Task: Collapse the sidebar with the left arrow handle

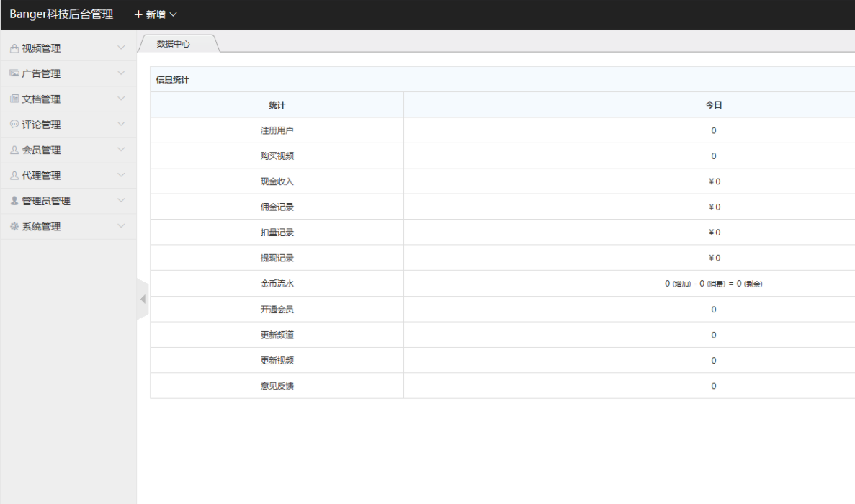Action: click(143, 299)
